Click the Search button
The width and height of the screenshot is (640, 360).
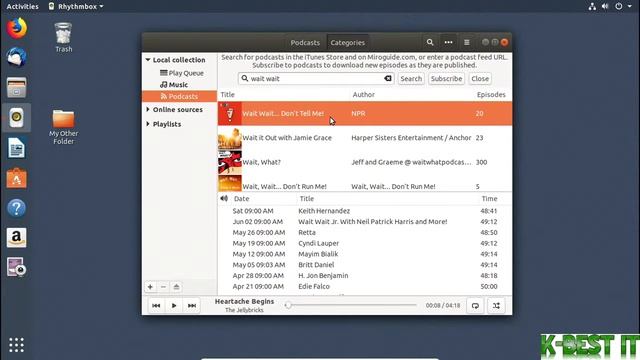(411, 78)
